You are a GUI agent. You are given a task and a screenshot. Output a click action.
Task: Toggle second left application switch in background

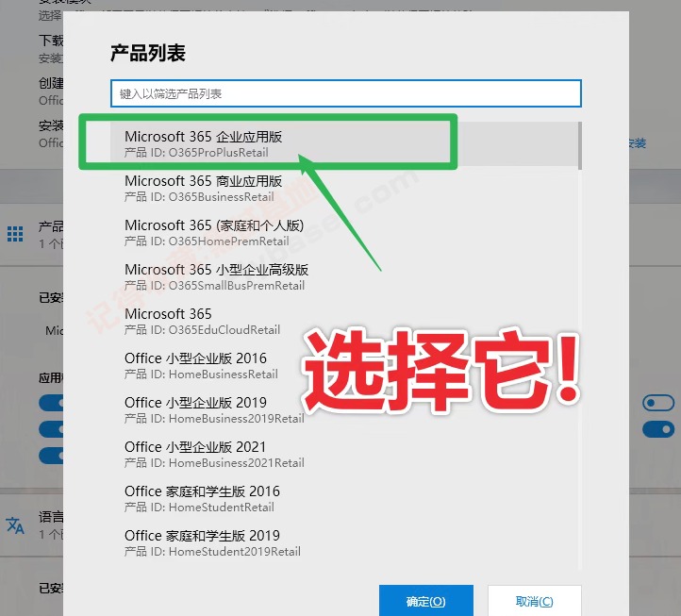[51, 429]
